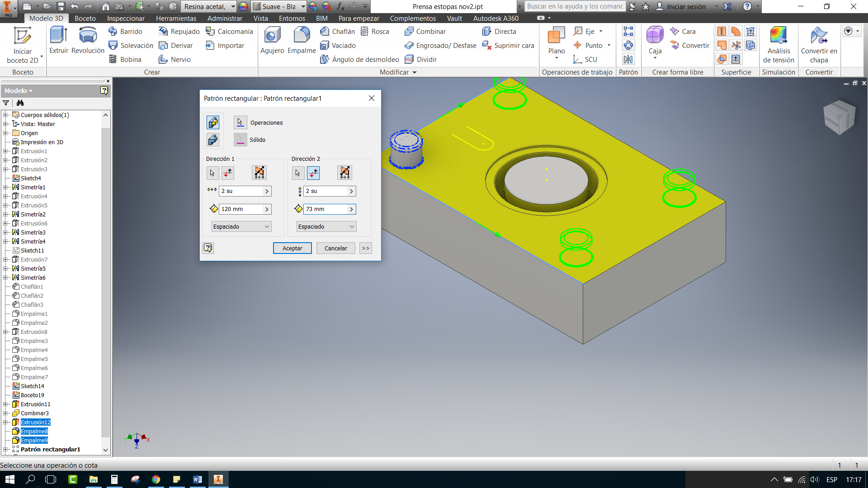Toggle pattern entire solid mode button

(213, 140)
